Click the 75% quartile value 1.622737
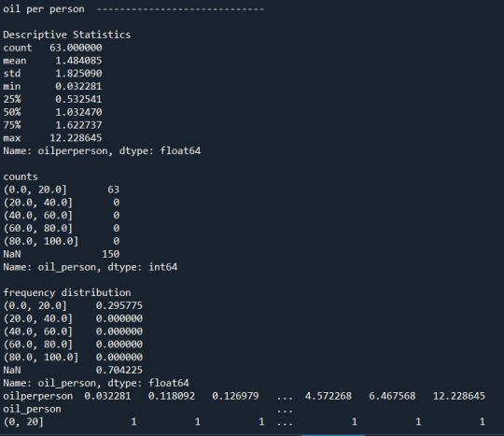 click(78, 125)
